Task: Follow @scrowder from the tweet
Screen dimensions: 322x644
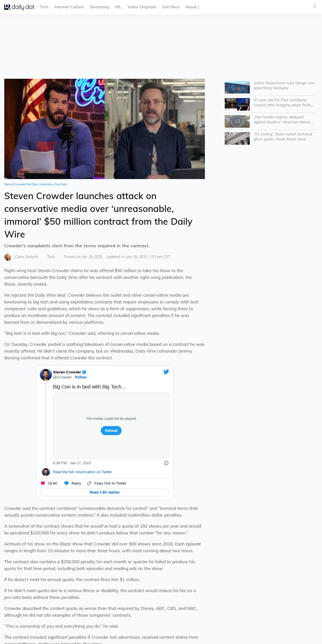Action: click(x=81, y=377)
